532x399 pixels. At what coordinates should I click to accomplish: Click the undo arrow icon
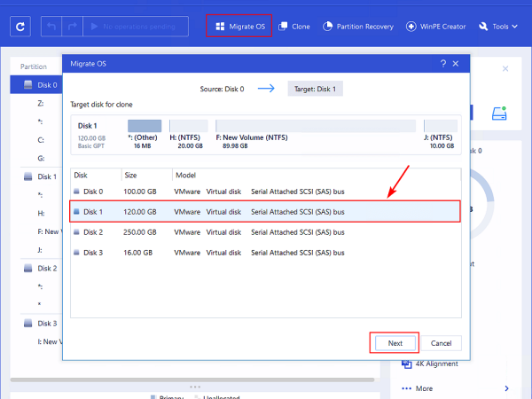pyautogui.click(x=52, y=27)
